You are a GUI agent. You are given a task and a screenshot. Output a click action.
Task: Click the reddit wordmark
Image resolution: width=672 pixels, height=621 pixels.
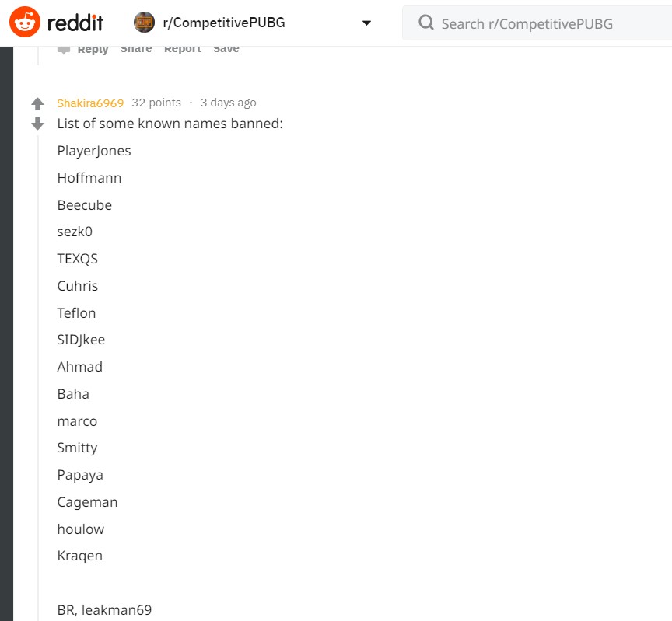75,23
